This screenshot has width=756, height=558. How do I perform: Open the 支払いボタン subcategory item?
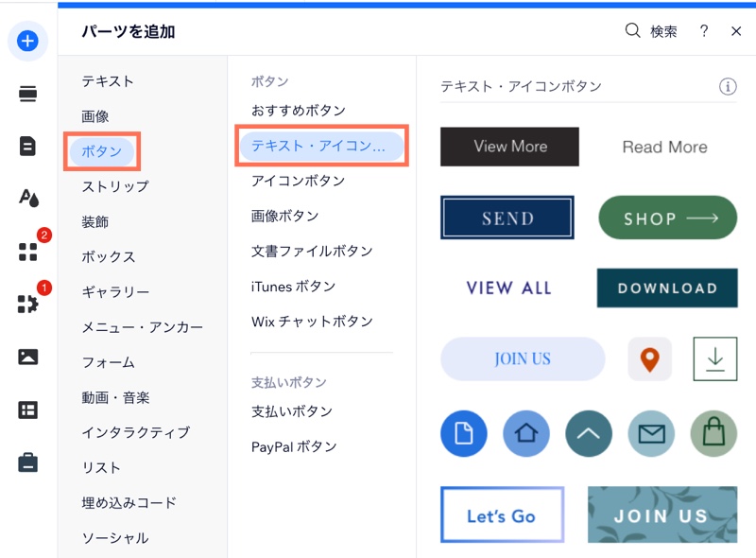coord(292,411)
